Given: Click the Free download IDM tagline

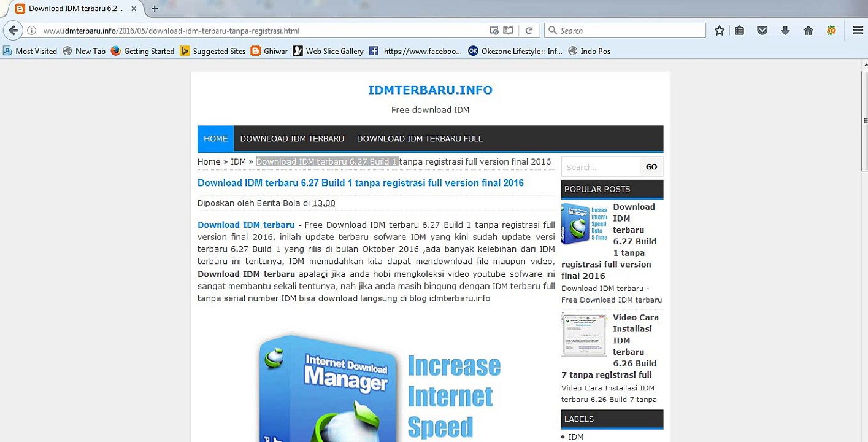Looking at the screenshot, I should point(430,110).
